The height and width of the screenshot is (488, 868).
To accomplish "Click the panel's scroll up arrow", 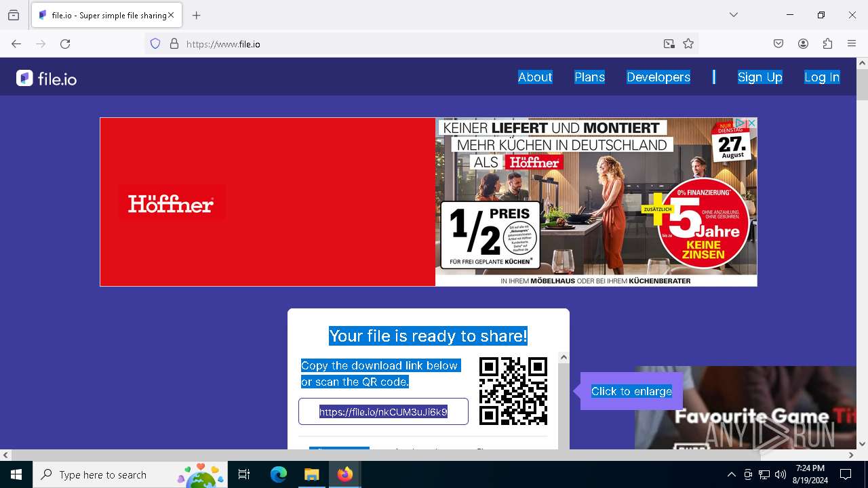I will point(564,357).
